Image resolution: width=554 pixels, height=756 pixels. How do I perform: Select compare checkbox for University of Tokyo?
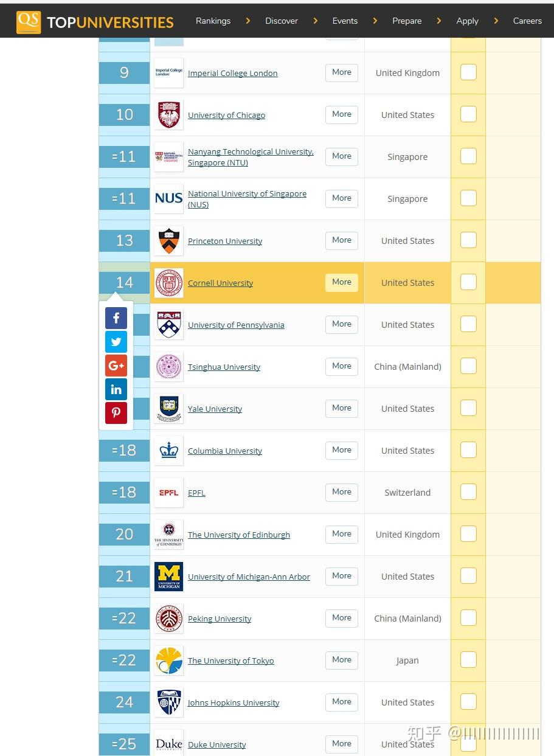[x=468, y=660]
